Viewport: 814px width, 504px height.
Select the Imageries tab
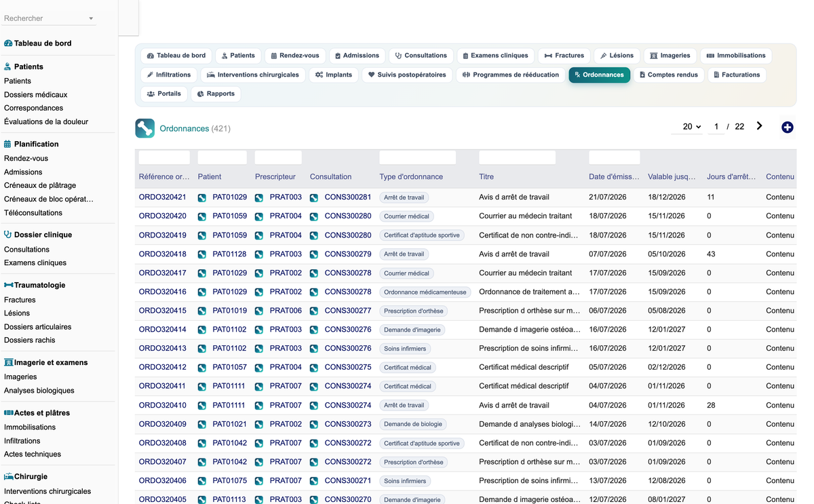pos(670,56)
